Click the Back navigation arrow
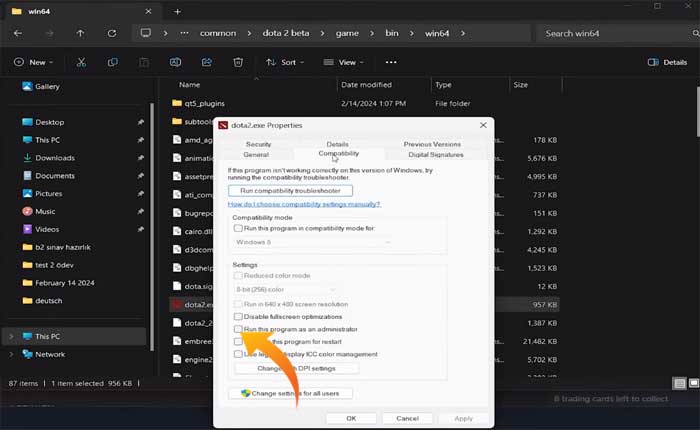Screen dimensions: 700x430 [x=18, y=33]
